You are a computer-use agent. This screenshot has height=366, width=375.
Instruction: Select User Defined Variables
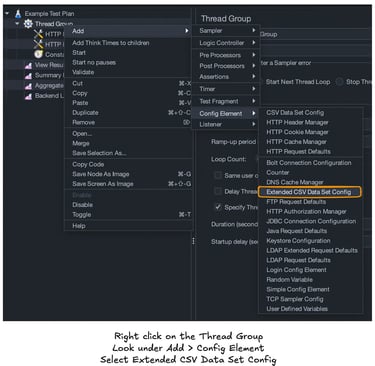(310, 309)
